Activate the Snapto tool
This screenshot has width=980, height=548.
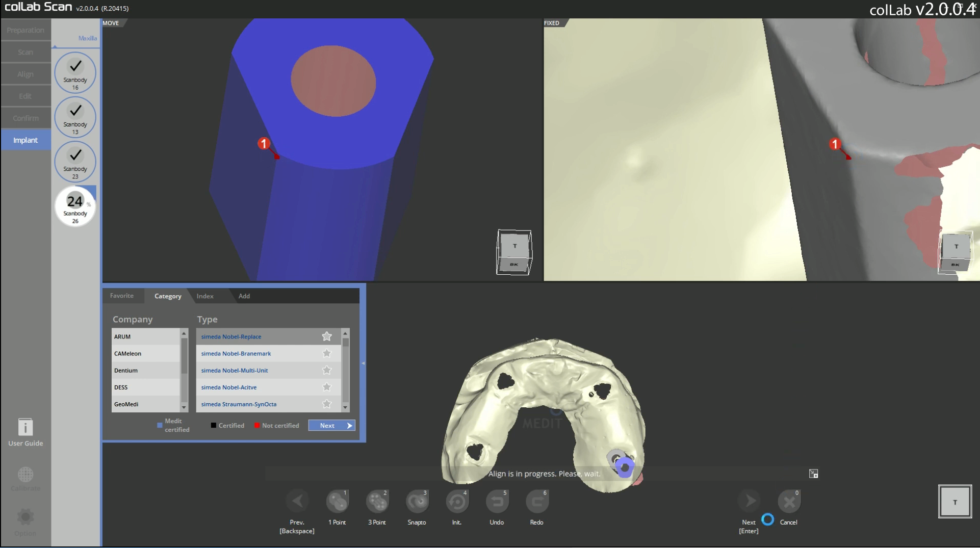click(417, 502)
